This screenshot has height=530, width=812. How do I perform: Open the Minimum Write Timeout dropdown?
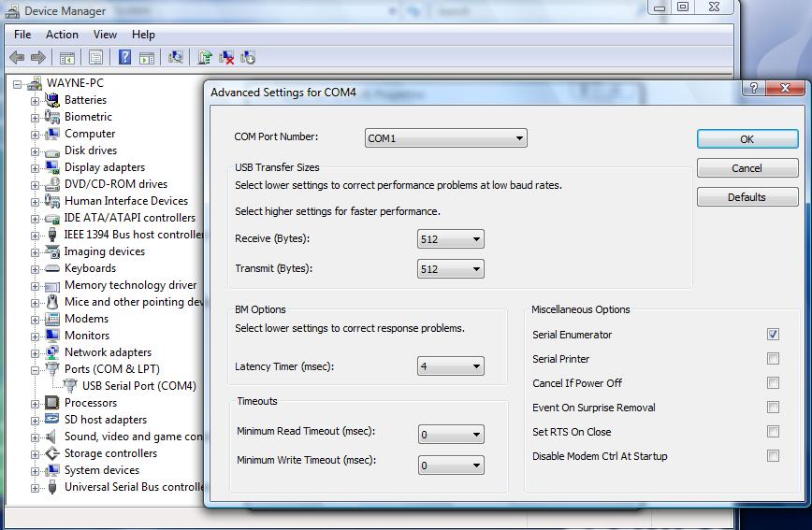[x=451, y=466]
